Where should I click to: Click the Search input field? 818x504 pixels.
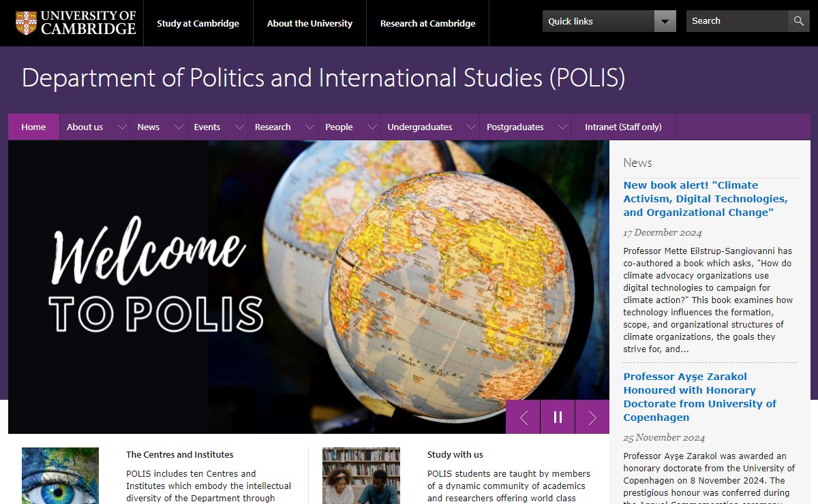pos(737,21)
